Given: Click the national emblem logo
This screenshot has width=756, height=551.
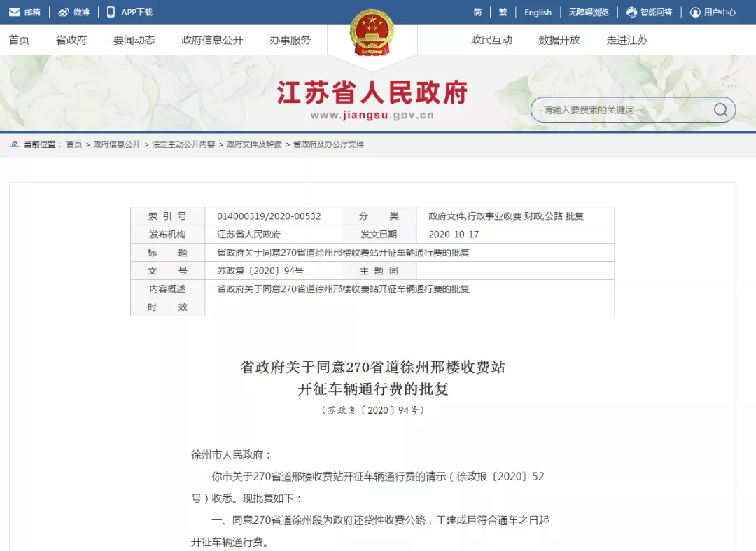Looking at the screenshot, I should (x=372, y=33).
